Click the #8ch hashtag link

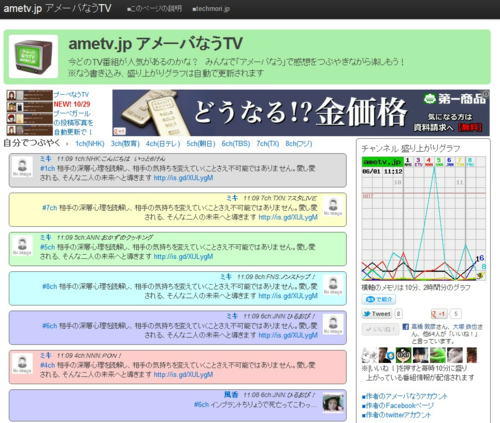(x=49, y=286)
